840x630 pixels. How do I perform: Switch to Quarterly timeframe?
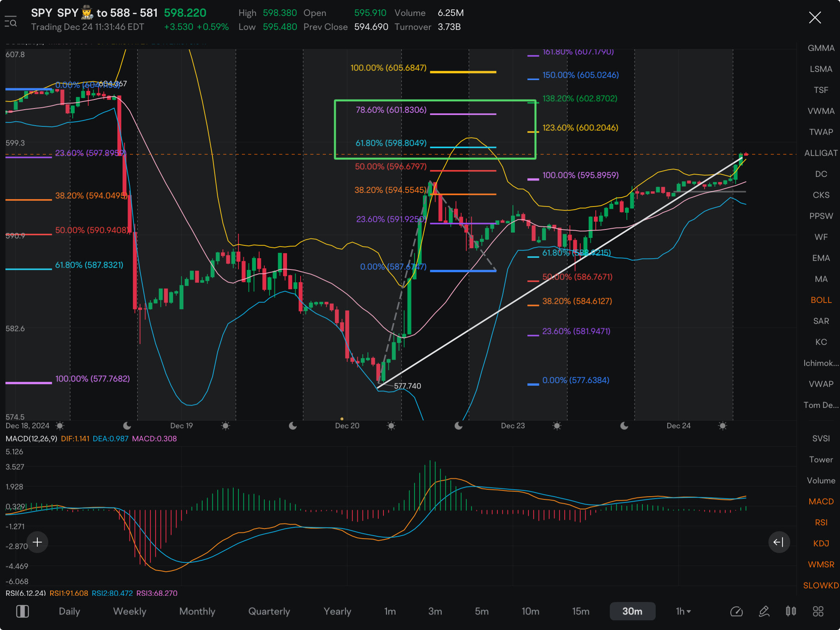269,611
